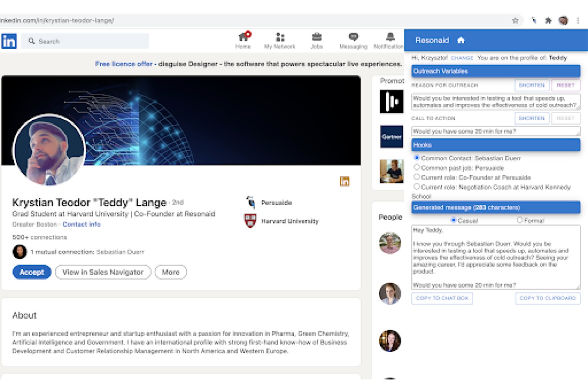
Task: Click the Persuaide company name
Action: click(276, 203)
